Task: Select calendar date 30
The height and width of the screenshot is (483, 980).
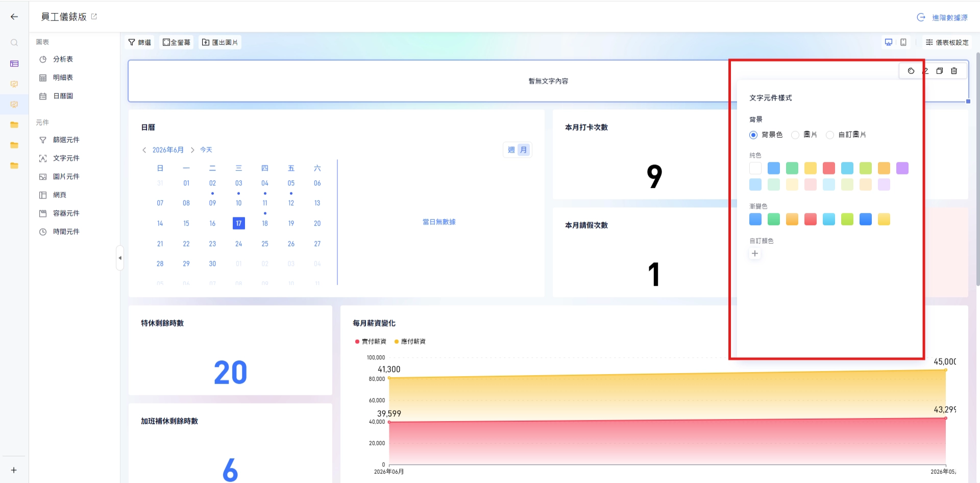Action: pyautogui.click(x=212, y=264)
